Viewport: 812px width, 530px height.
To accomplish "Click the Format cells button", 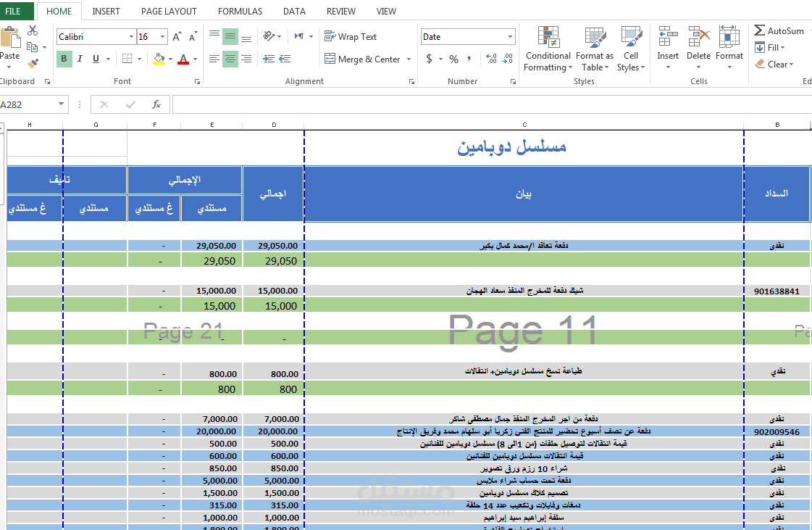I will [729, 48].
